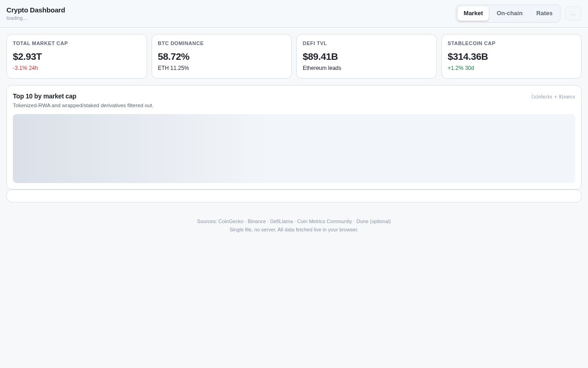588x368 pixels.
Task: Click the ETH 11.25% text
Action: point(173,68)
